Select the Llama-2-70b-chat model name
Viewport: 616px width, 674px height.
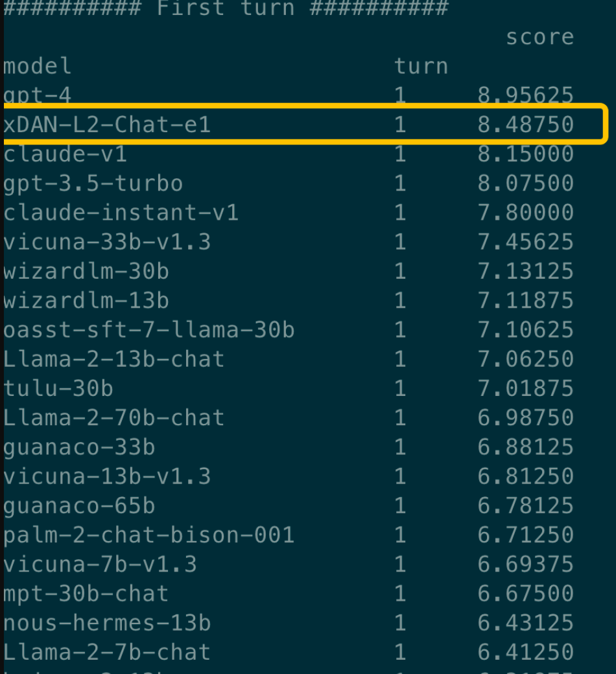[114, 417]
